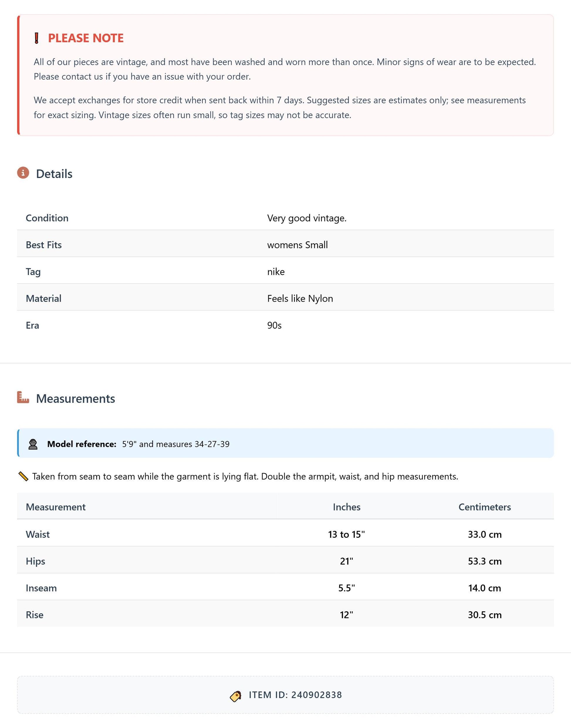The width and height of the screenshot is (571, 728).
Task: Click the Measurement column header
Action: [x=55, y=507]
